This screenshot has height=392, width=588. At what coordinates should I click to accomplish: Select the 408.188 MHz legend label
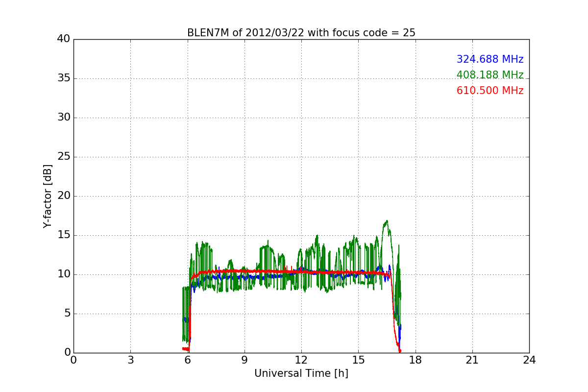pyautogui.click(x=490, y=75)
